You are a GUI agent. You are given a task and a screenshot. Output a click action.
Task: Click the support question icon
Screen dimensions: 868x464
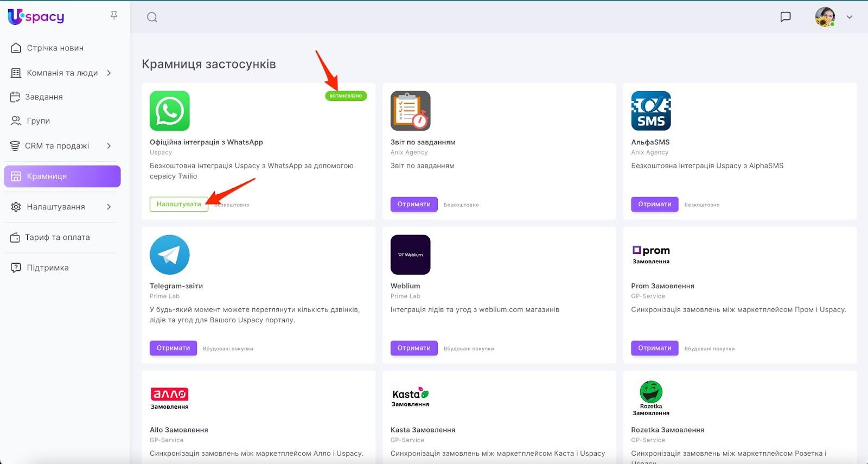tap(16, 268)
